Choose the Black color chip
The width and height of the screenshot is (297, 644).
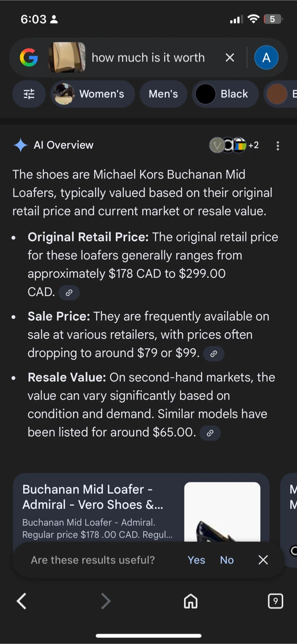coord(226,94)
